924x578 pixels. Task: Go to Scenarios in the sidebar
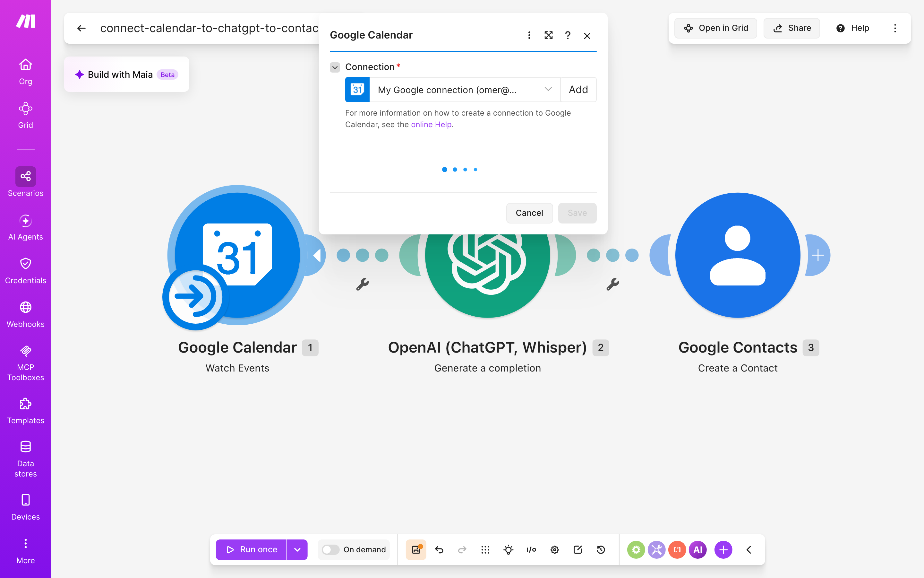[26, 182]
